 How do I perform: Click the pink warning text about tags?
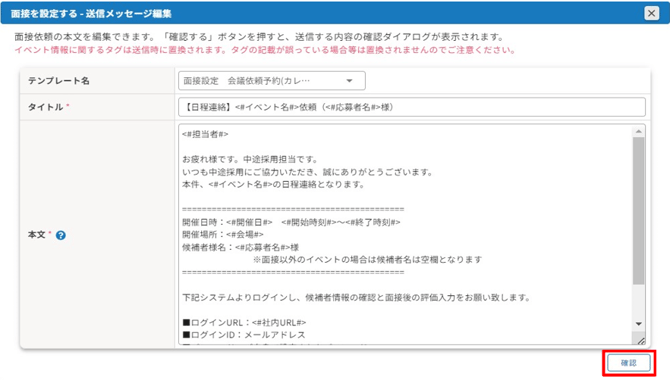coord(265,50)
